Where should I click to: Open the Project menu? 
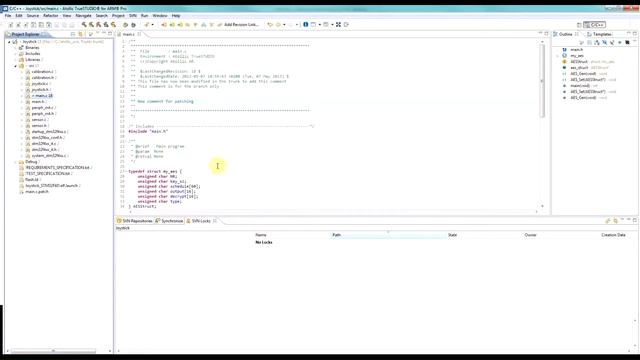point(118,16)
